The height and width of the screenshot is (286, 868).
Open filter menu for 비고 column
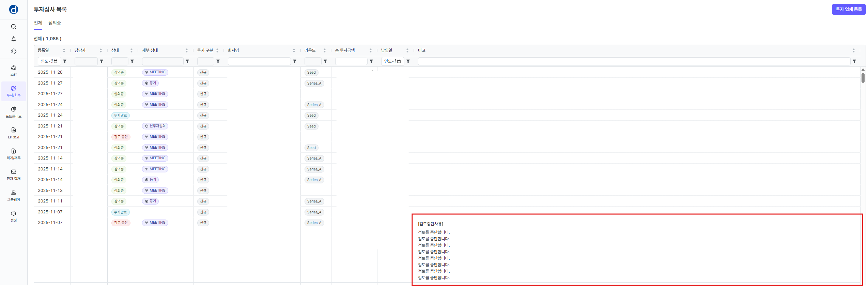tap(854, 61)
